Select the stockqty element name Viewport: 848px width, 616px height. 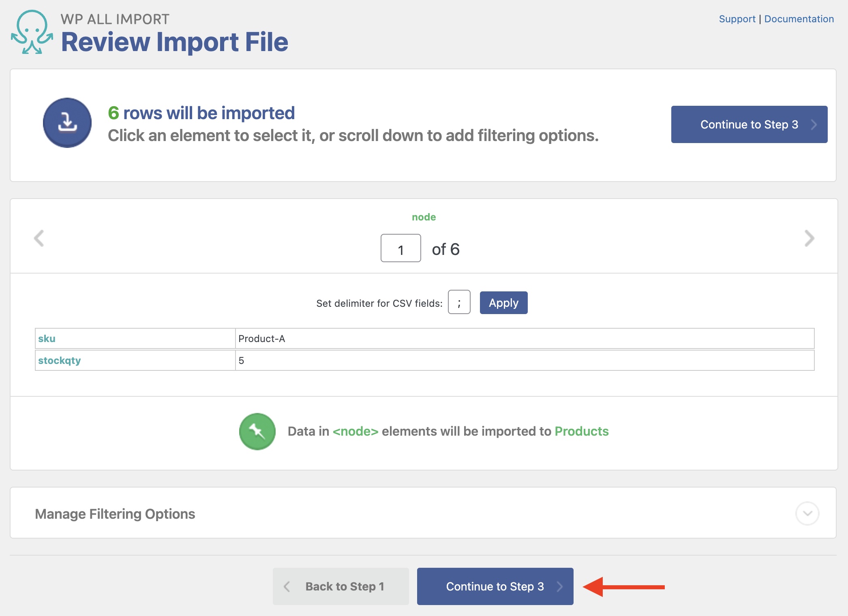pos(60,360)
